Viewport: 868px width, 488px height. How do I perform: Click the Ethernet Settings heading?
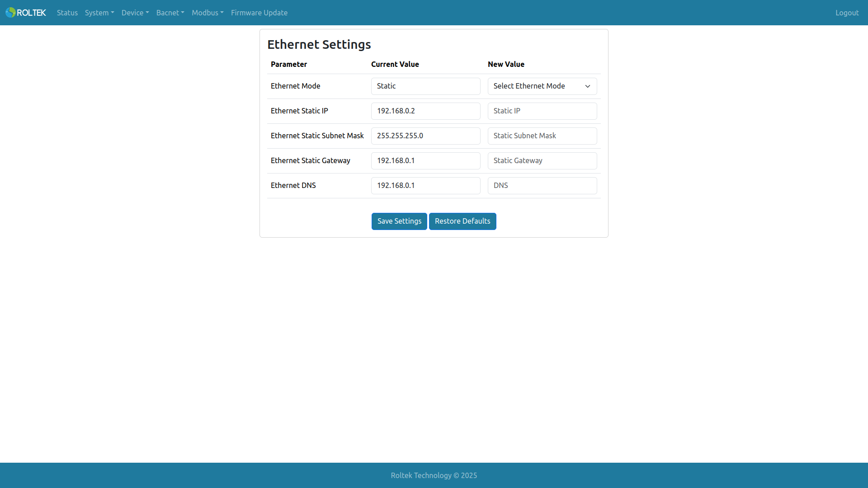[x=319, y=44]
